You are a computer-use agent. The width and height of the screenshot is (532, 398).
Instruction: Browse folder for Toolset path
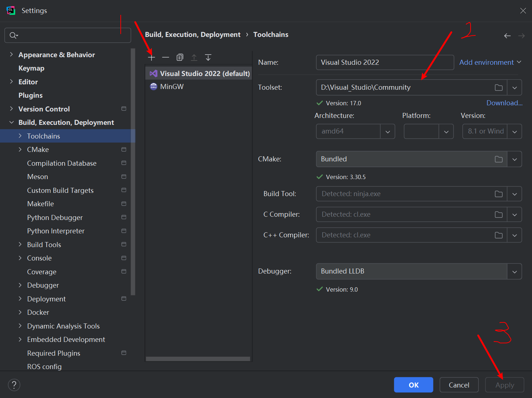coord(498,88)
